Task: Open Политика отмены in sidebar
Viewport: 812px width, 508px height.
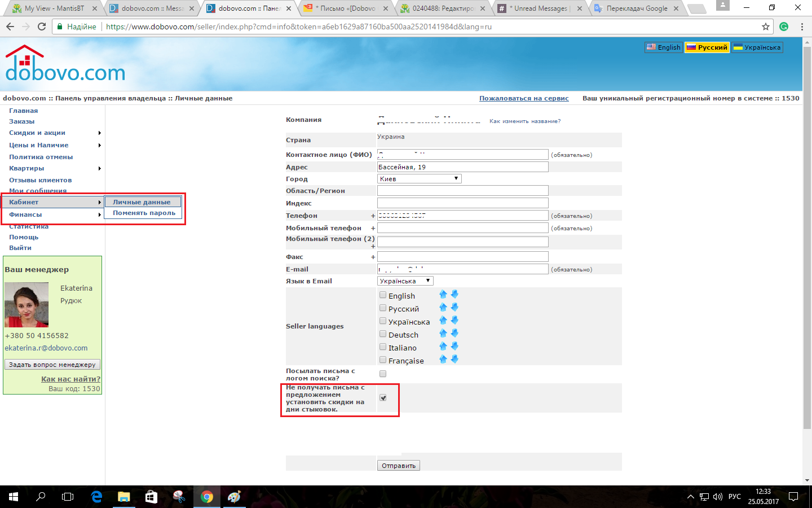Action: pyautogui.click(x=41, y=157)
